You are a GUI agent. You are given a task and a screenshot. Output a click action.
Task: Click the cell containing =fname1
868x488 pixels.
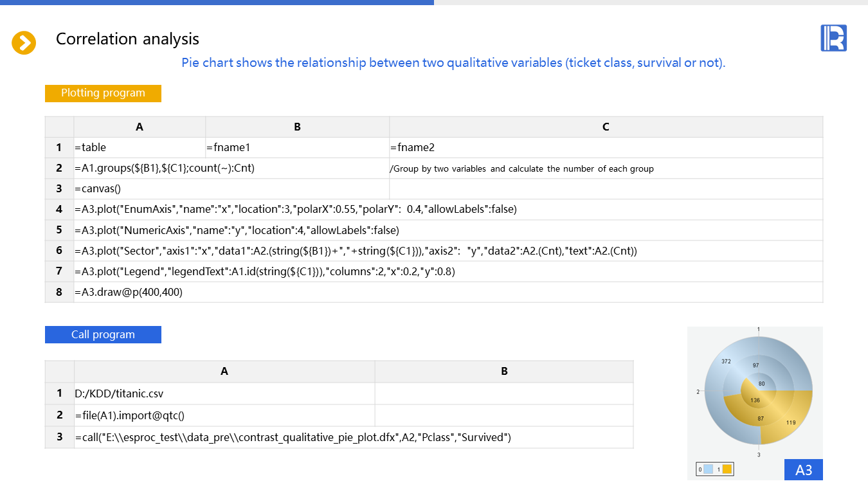(x=297, y=148)
